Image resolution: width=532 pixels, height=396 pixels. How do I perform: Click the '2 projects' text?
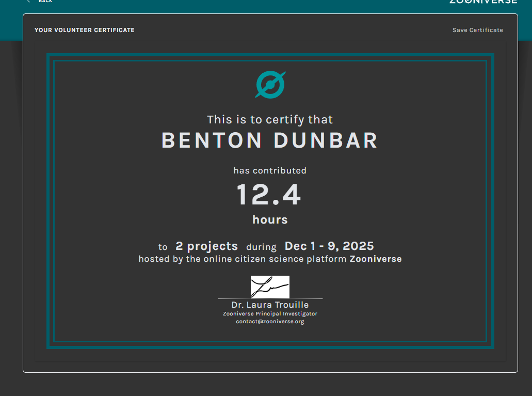(x=206, y=246)
